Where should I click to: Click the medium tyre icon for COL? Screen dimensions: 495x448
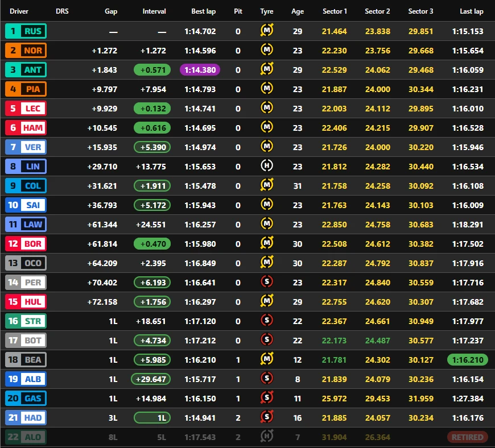coord(267,185)
